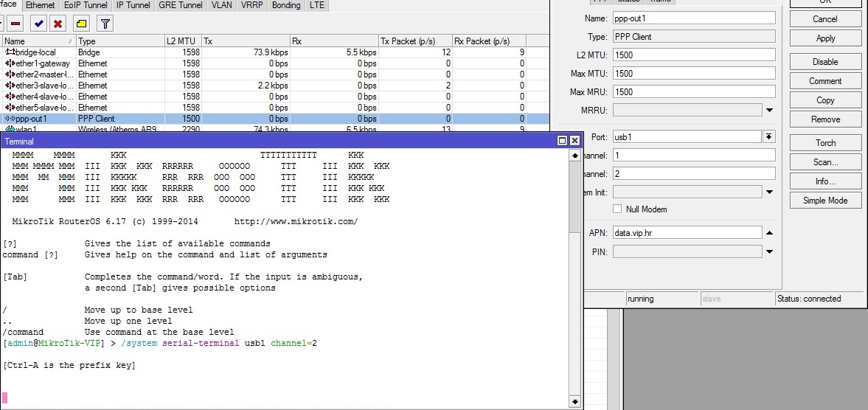This screenshot has height=410, width=868.
Task: Enable interface with blue checkmark icon
Action: pyautogui.click(x=38, y=24)
